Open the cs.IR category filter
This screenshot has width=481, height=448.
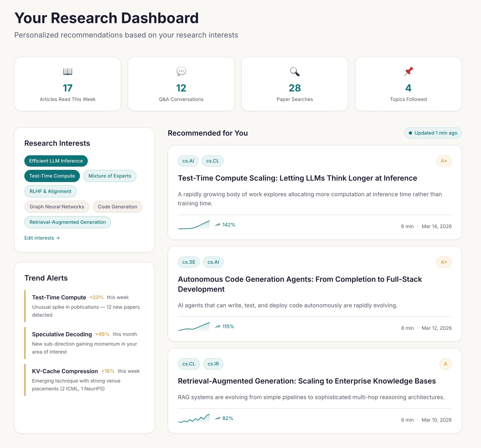[x=213, y=364]
